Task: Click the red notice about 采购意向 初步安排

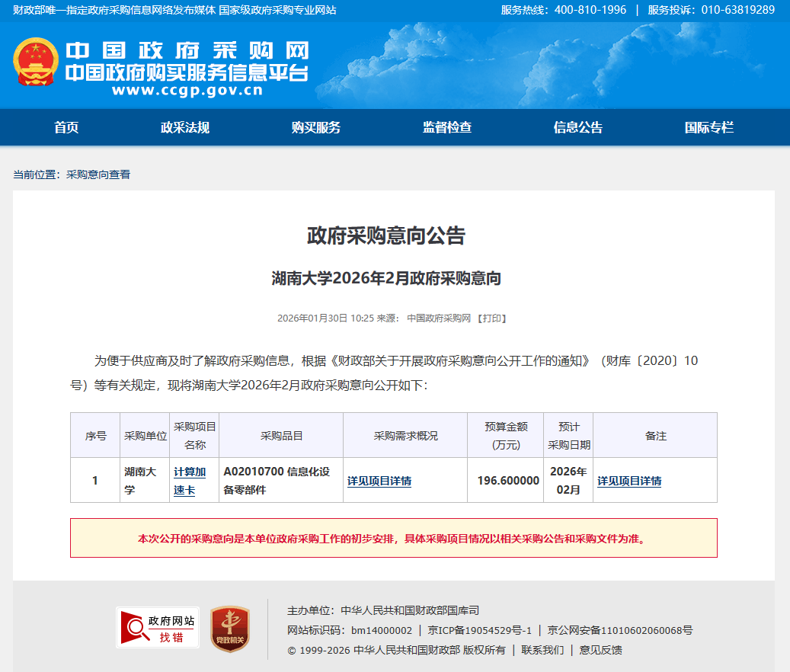Action: coord(394,538)
